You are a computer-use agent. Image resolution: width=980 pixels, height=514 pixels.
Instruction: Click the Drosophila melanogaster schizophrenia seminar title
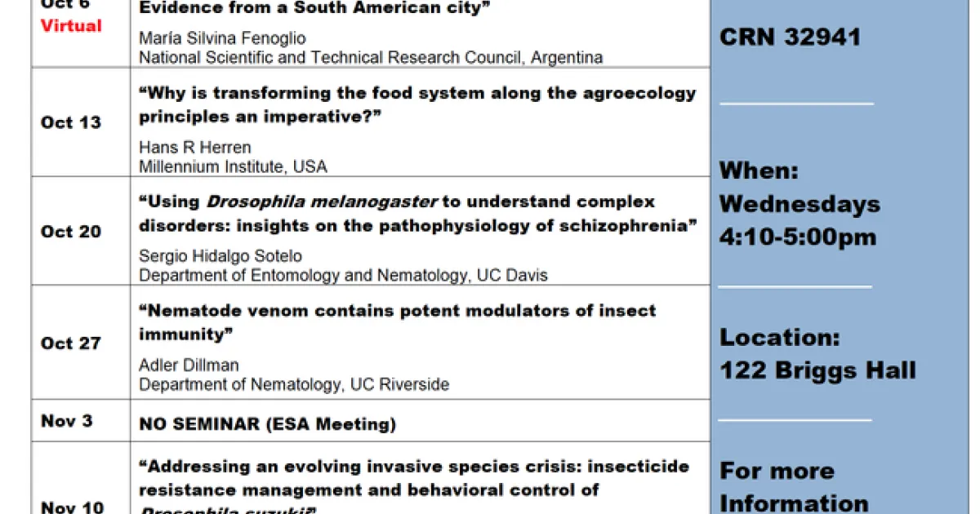pyautogui.click(x=416, y=214)
